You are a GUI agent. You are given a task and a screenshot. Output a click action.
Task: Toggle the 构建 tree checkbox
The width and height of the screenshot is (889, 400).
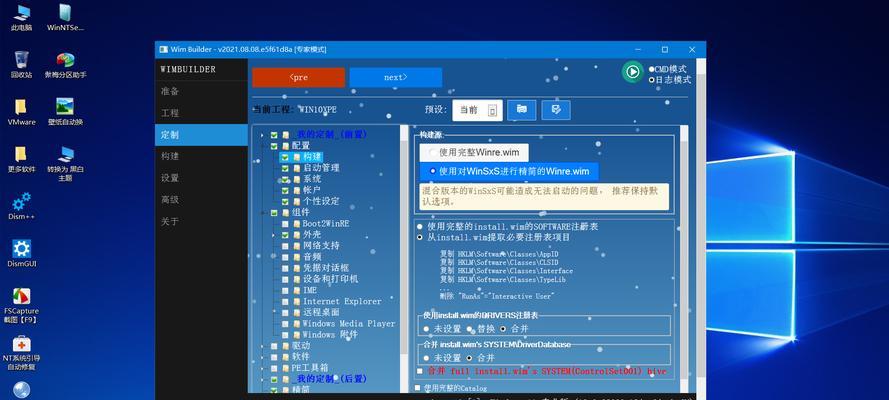(285, 157)
